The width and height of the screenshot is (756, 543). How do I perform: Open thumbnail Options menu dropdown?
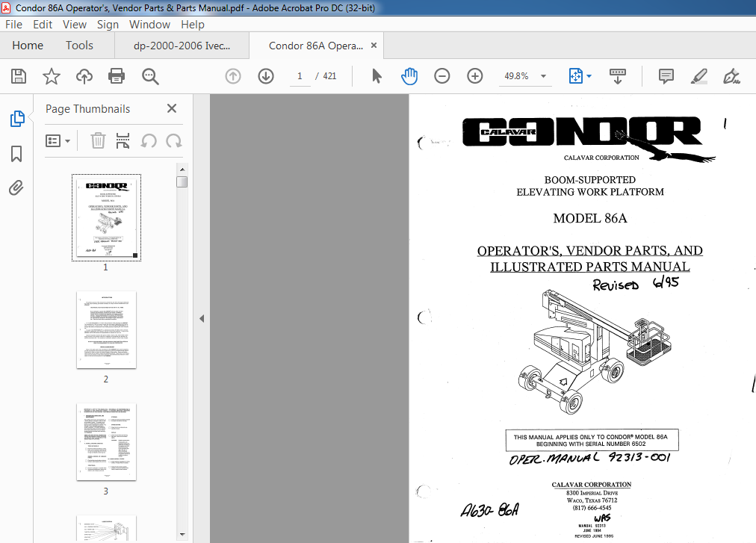click(58, 141)
